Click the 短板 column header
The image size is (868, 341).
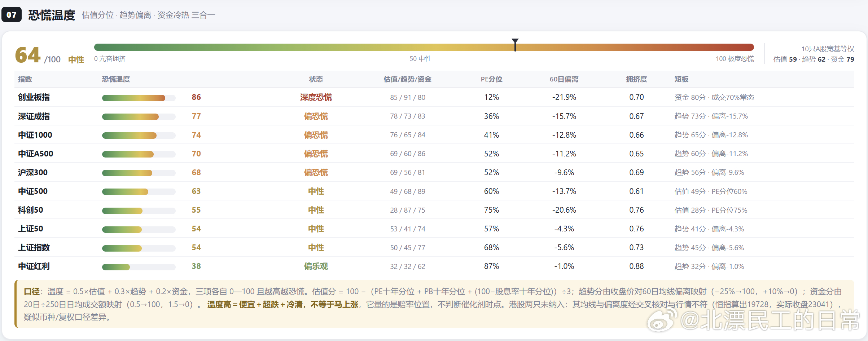click(681, 79)
